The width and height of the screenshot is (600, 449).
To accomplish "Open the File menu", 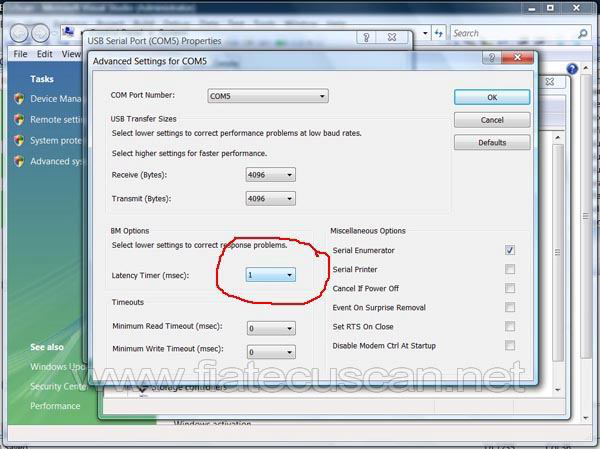I will (19, 54).
